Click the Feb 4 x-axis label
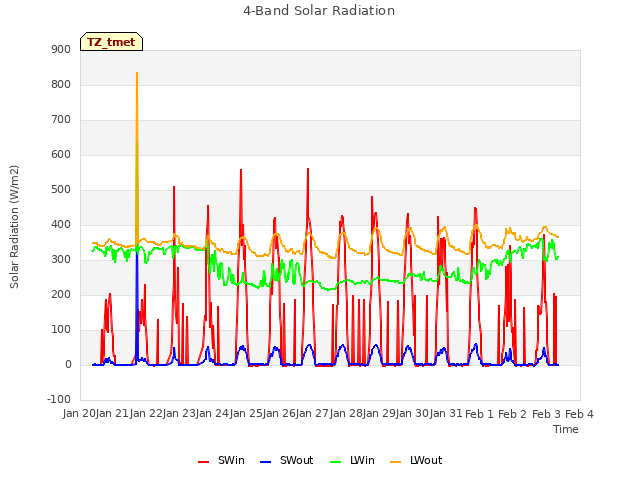This screenshot has width=640, height=480. pos(579,414)
